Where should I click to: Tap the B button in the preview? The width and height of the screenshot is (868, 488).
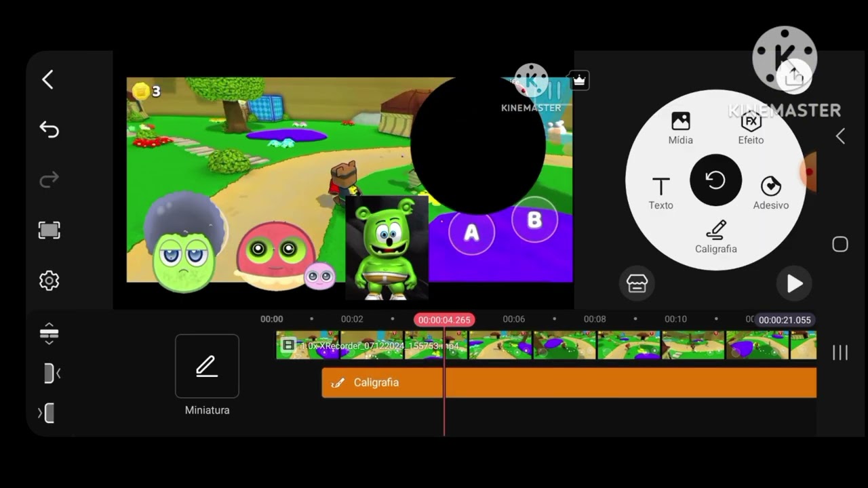534,220
